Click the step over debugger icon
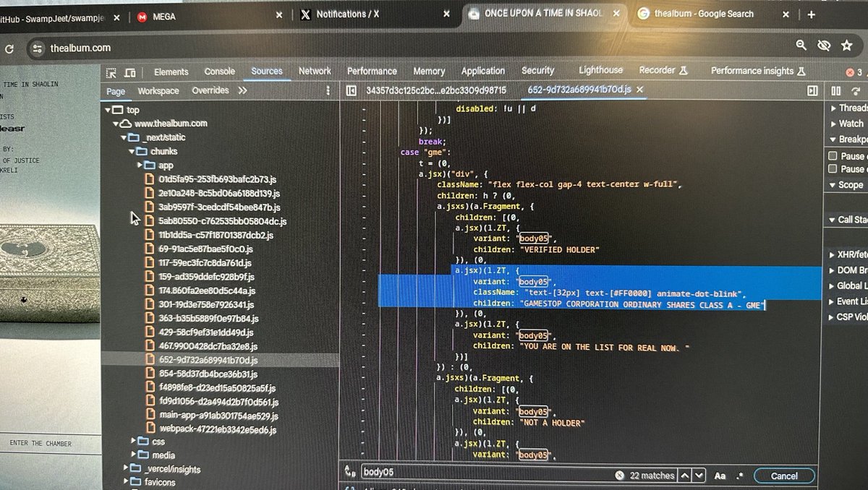This screenshot has width=868, height=490. [x=855, y=90]
